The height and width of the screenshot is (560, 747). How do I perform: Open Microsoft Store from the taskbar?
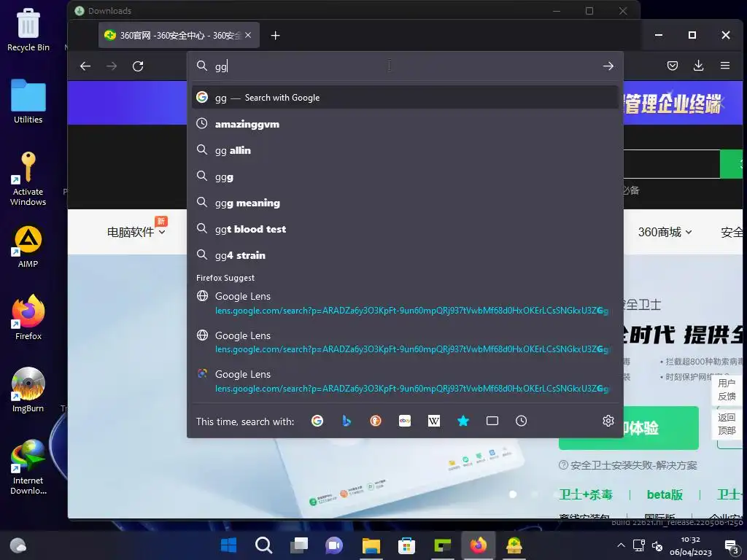[x=406, y=545]
